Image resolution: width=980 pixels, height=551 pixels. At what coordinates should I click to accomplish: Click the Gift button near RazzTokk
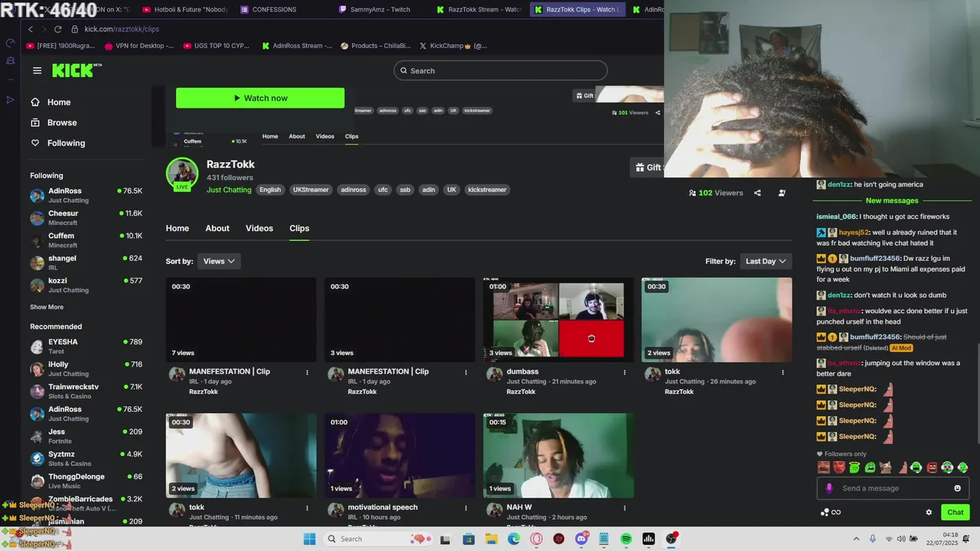point(648,168)
